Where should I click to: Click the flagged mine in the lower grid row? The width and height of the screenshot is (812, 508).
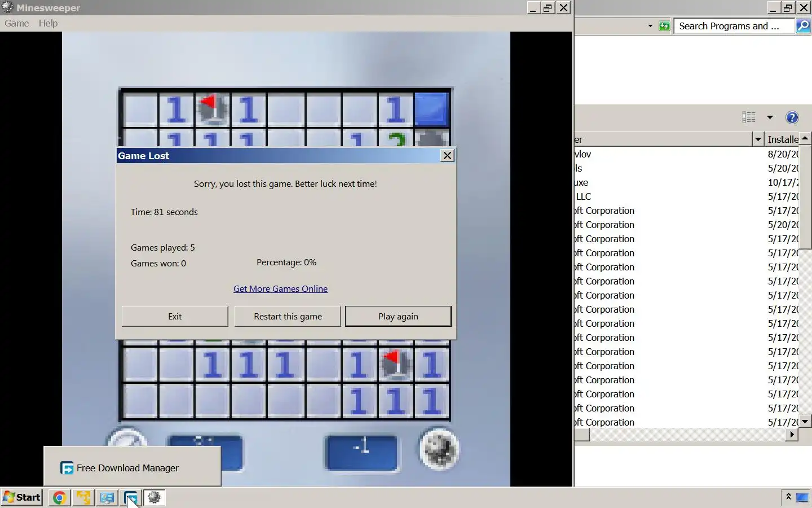[395, 364]
